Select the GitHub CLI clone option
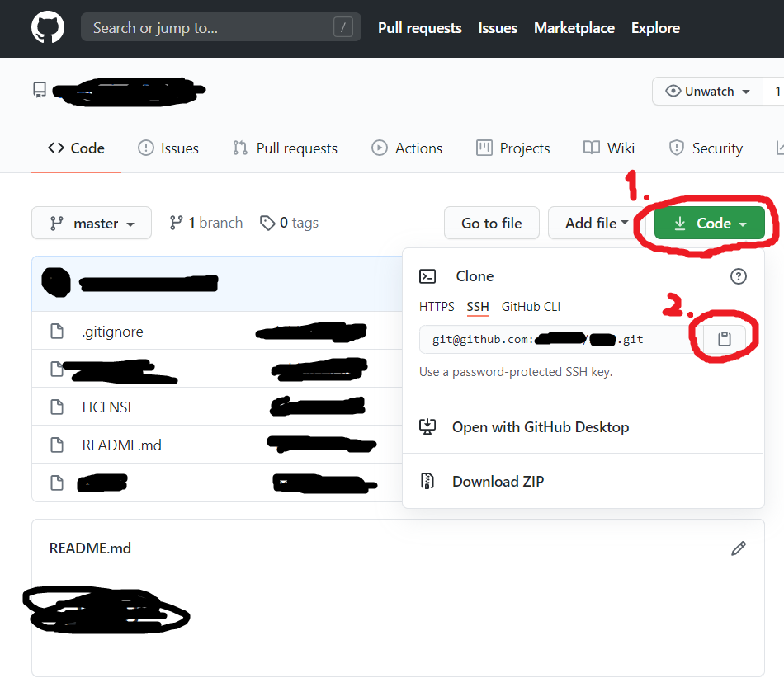Viewport: 784px width, 692px height. [x=531, y=307]
